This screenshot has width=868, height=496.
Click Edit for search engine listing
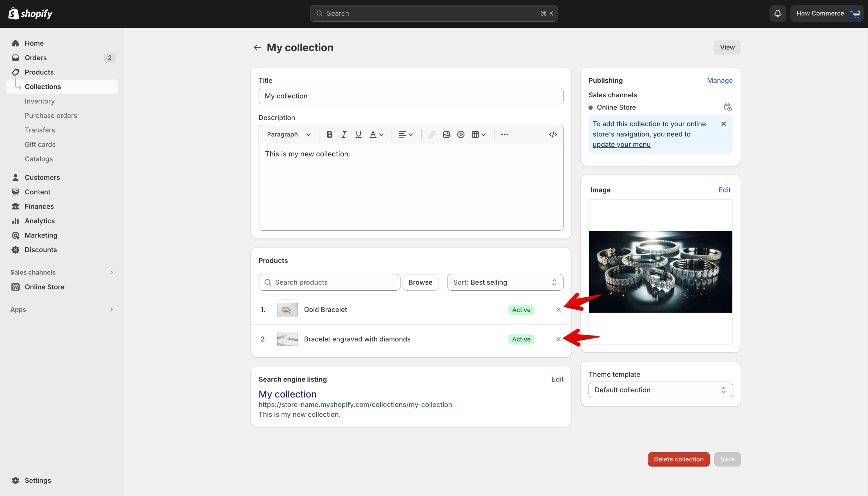click(557, 379)
